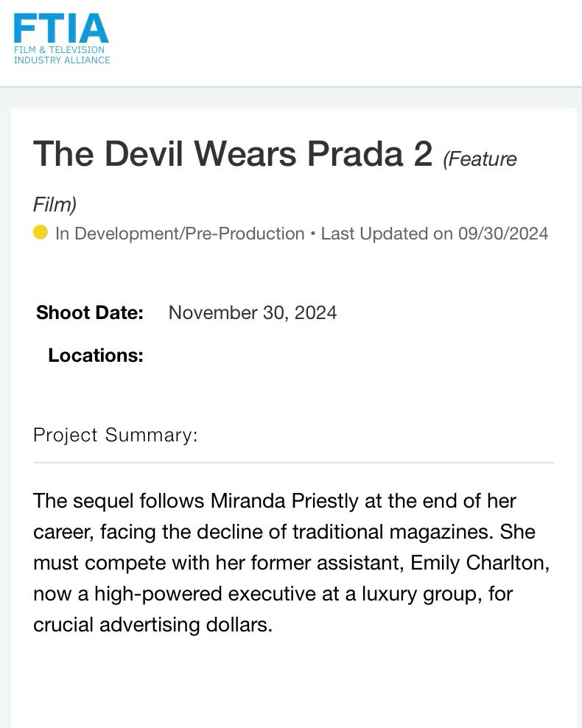Click In Development/Pre-Production status text
The image size is (582, 728).
(180, 234)
